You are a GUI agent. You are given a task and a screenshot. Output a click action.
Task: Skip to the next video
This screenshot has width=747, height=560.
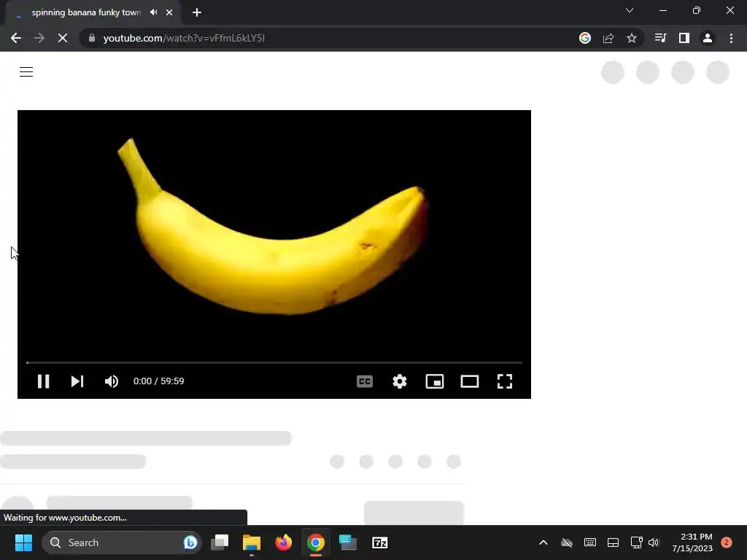tap(77, 381)
